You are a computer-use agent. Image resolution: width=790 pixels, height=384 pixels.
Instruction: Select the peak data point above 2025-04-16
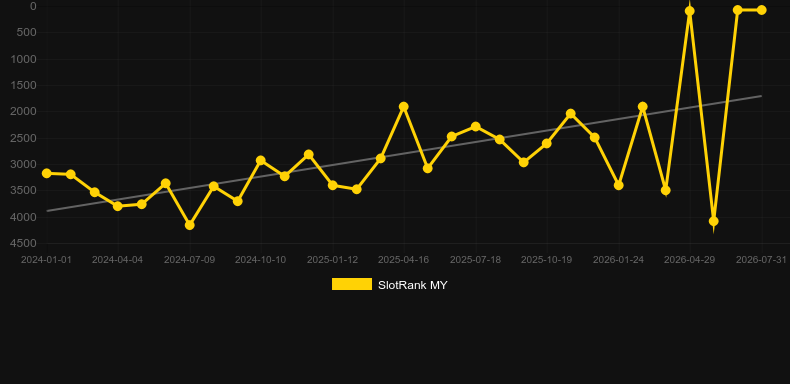(404, 107)
